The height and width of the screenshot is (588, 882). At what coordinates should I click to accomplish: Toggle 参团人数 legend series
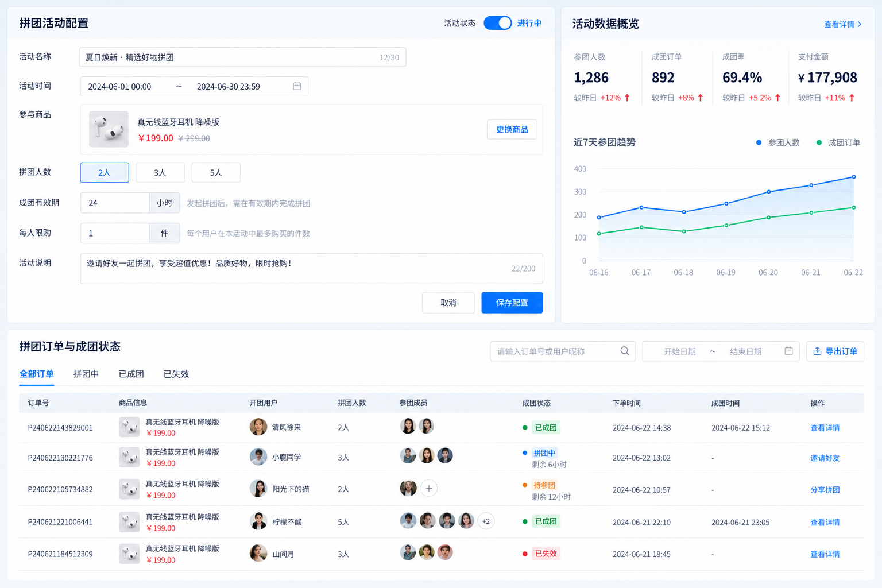click(x=778, y=142)
